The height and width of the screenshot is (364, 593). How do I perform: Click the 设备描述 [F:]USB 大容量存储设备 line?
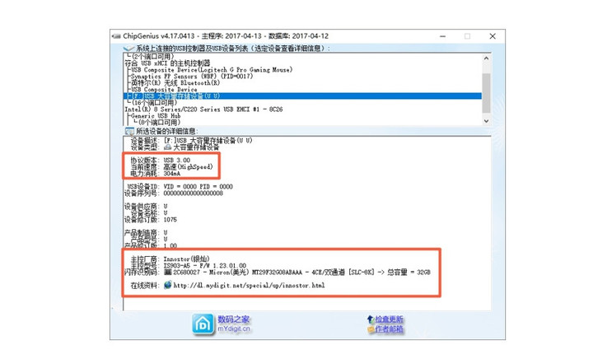click(x=191, y=141)
